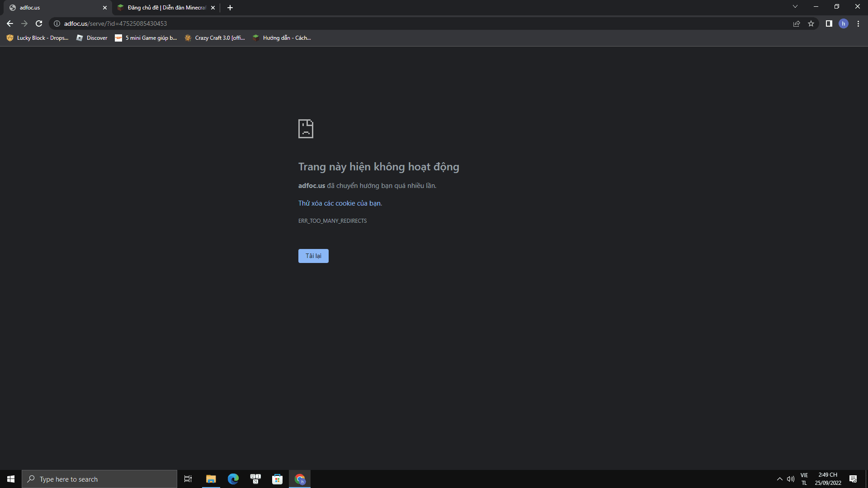This screenshot has width=868, height=488.
Task: Open the clear cookies suggestion link
Action: 340,203
